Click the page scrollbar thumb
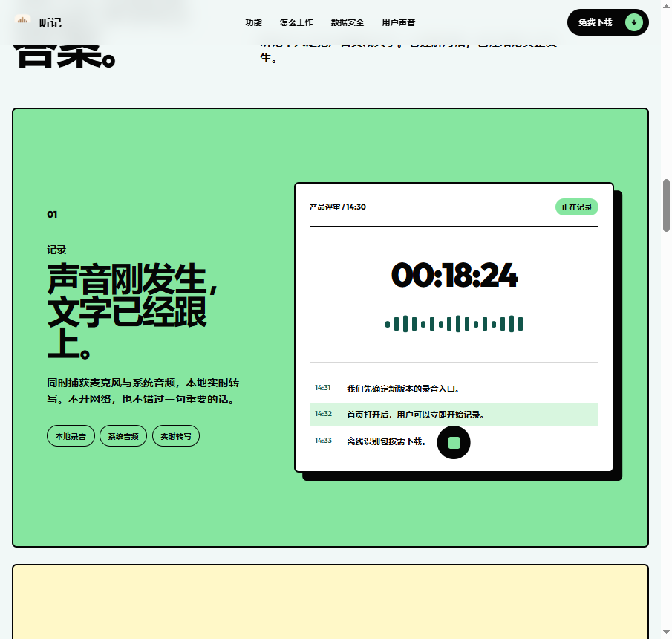This screenshot has width=672, height=639. point(666,205)
